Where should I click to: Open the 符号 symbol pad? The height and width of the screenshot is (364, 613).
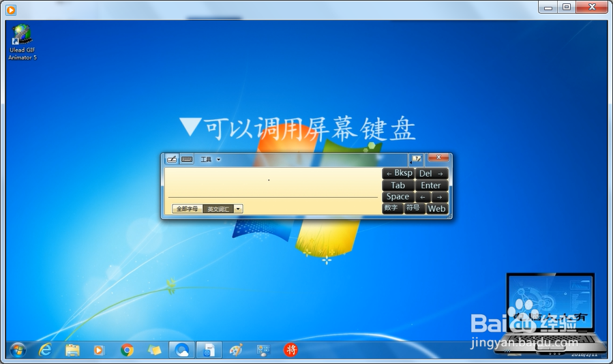pyautogui.click(x=415, y=209)
